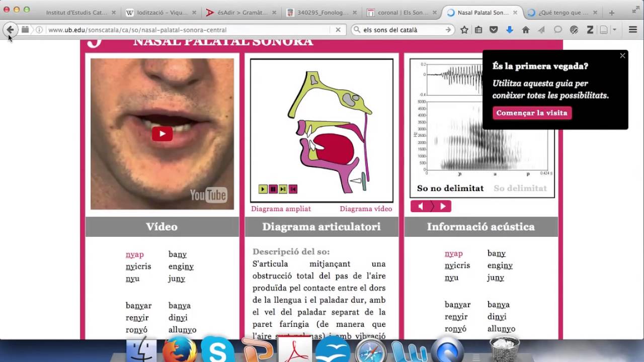Open the 'Diagrama ampliat' link
This screenshot has height=362, width=644.
(281, 209)
